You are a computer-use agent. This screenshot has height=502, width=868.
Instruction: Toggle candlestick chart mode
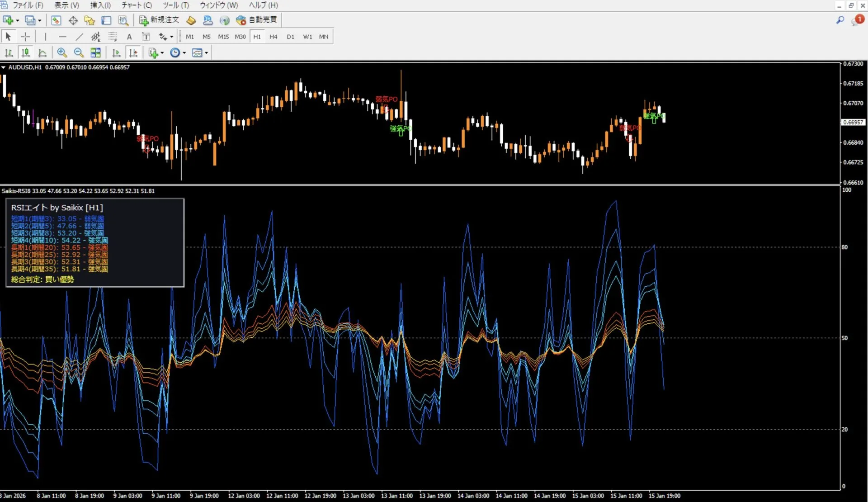tap(26, 53)
